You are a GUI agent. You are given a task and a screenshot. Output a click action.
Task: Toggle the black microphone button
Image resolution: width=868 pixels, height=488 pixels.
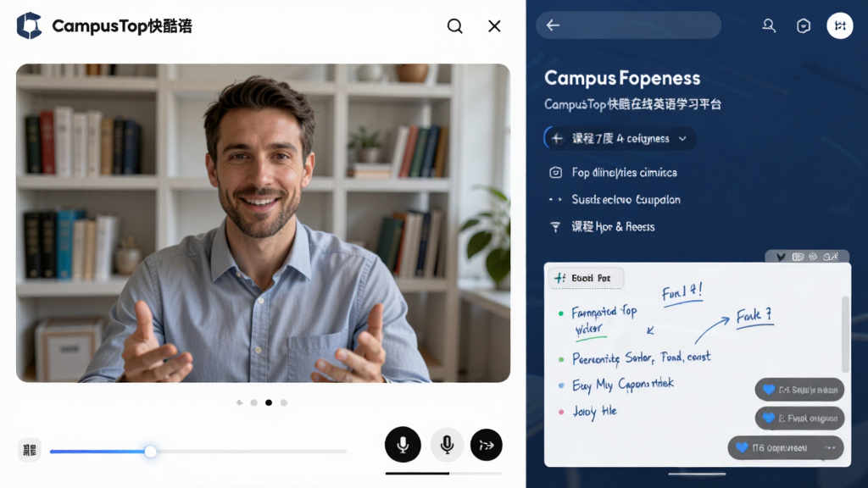pyautogui.click(x=403, y=445)
